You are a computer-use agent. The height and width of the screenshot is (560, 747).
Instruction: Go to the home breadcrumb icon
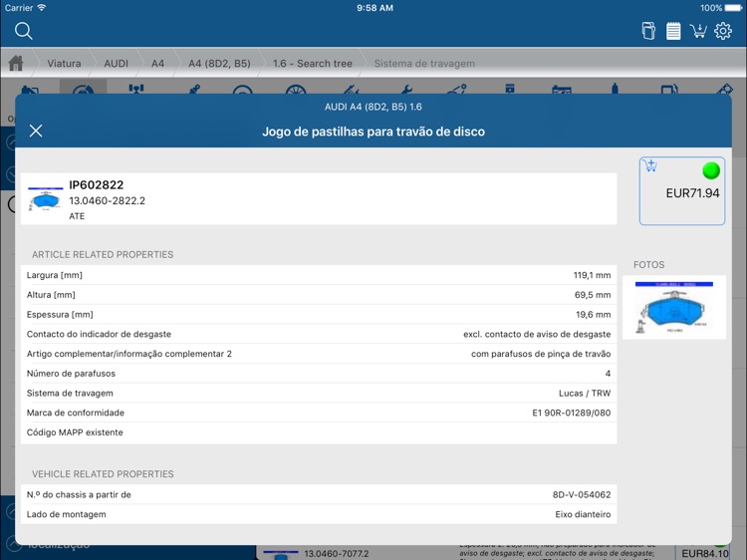coord(16,63)
